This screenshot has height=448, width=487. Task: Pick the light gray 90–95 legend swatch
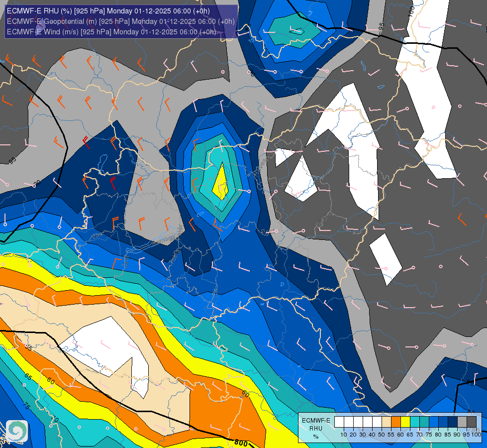(462, 422)
